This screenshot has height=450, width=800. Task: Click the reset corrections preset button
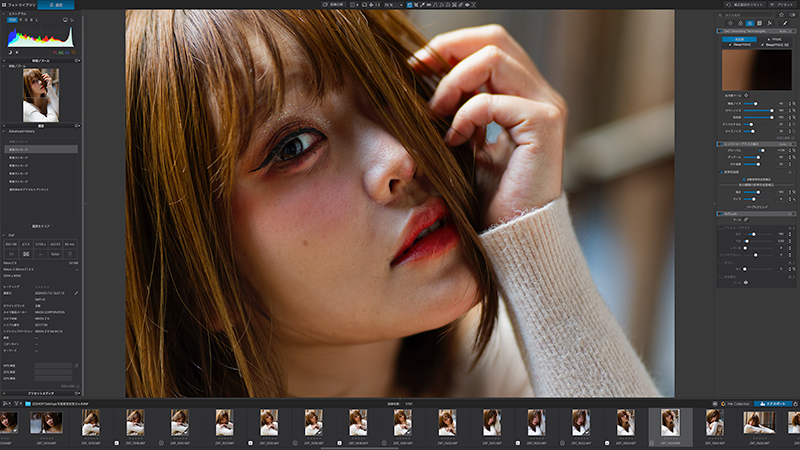[745, 5]
